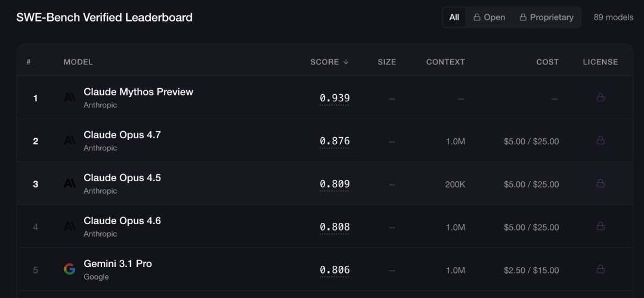Click the Anthropic logo beside Claude Mythos Preview
The image size is (644, 298).
(69, 98)
